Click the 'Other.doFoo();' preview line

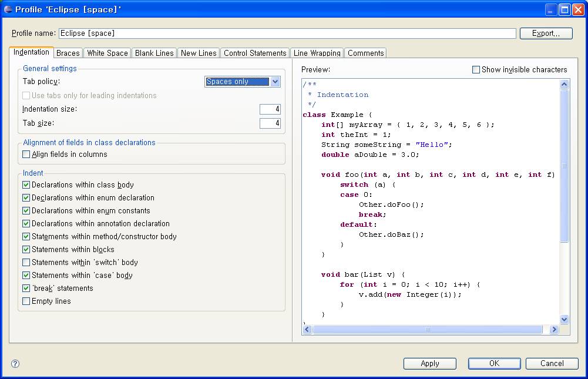click(391, 204)
